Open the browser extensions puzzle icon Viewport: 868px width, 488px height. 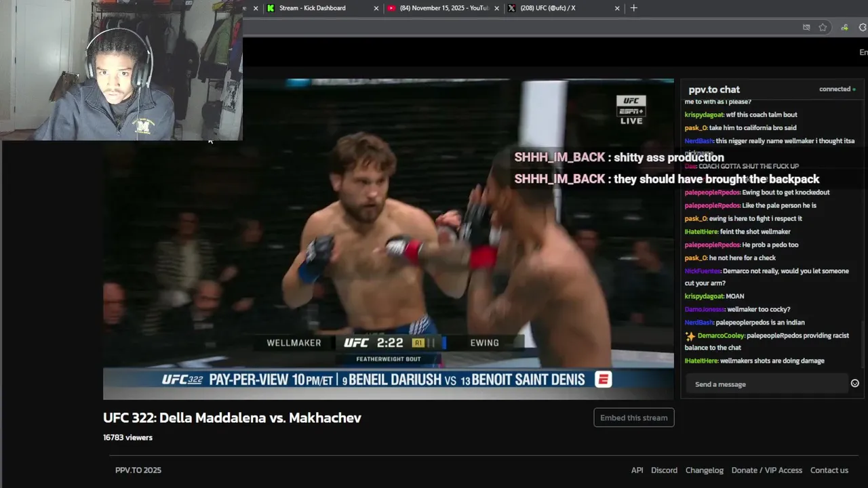tap(863, 27)
